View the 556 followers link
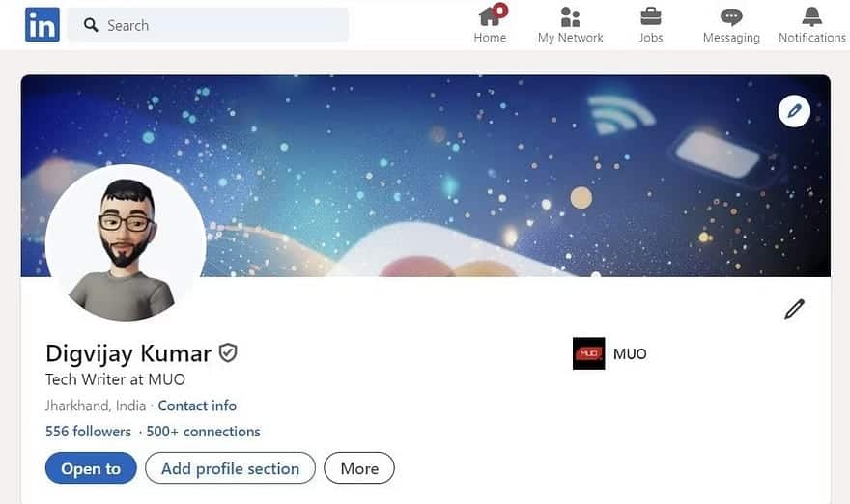The height and width of the screenshot is (504, 850). [88, 432]
